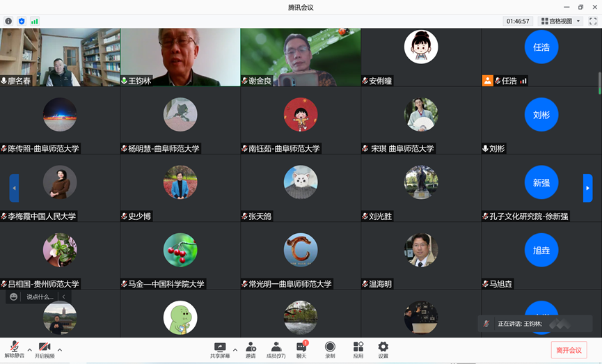Open the chat (聊天) panel

tap(301, 349)
